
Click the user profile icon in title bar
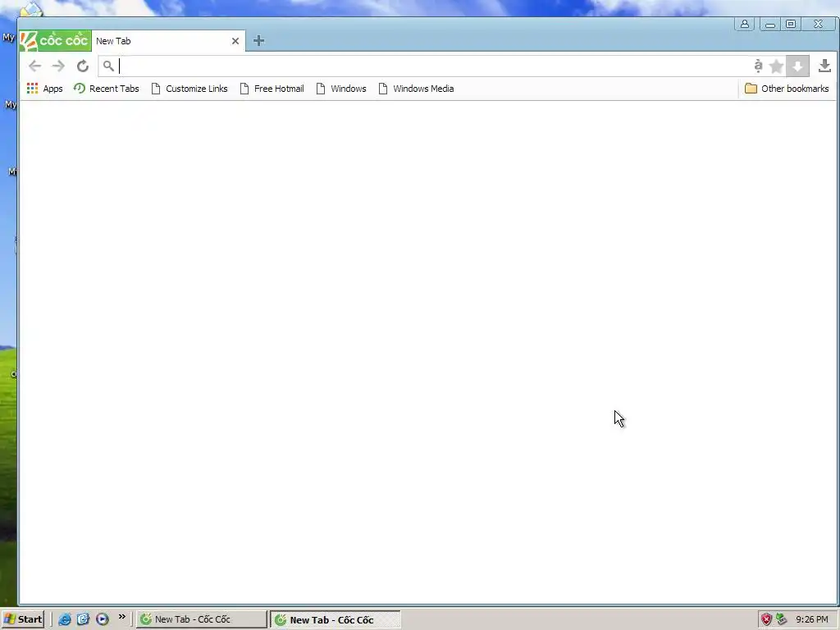point(745,24)
